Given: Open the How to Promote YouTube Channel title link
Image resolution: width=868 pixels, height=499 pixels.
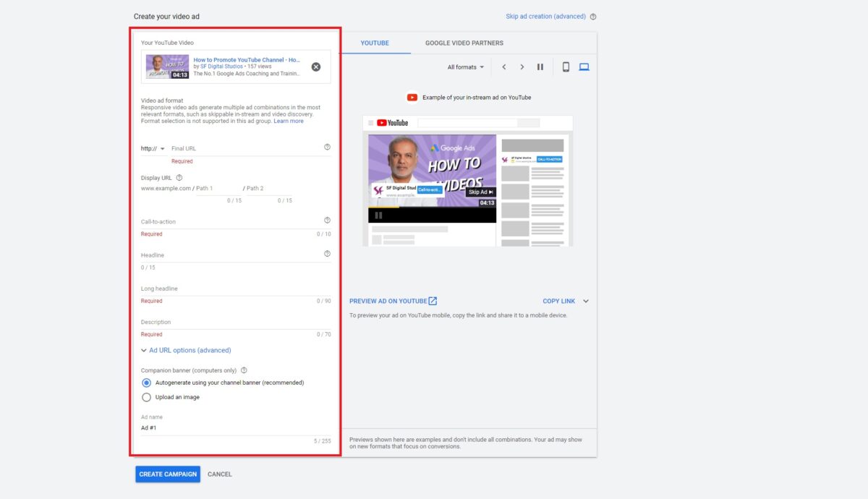Looking at the screenshot, I should pyautogui.click(x=247, y=59).
